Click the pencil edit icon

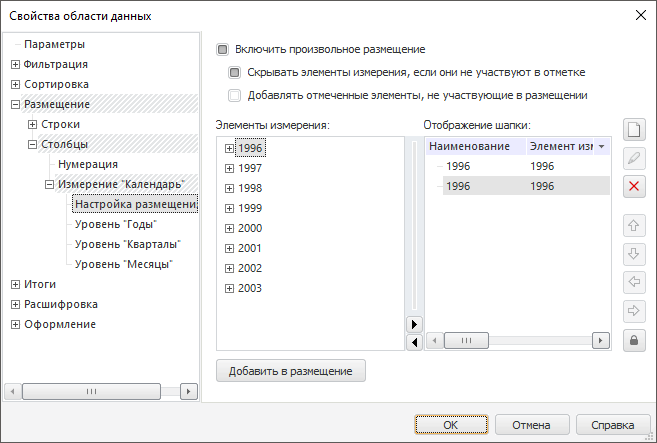pos(633,158)
